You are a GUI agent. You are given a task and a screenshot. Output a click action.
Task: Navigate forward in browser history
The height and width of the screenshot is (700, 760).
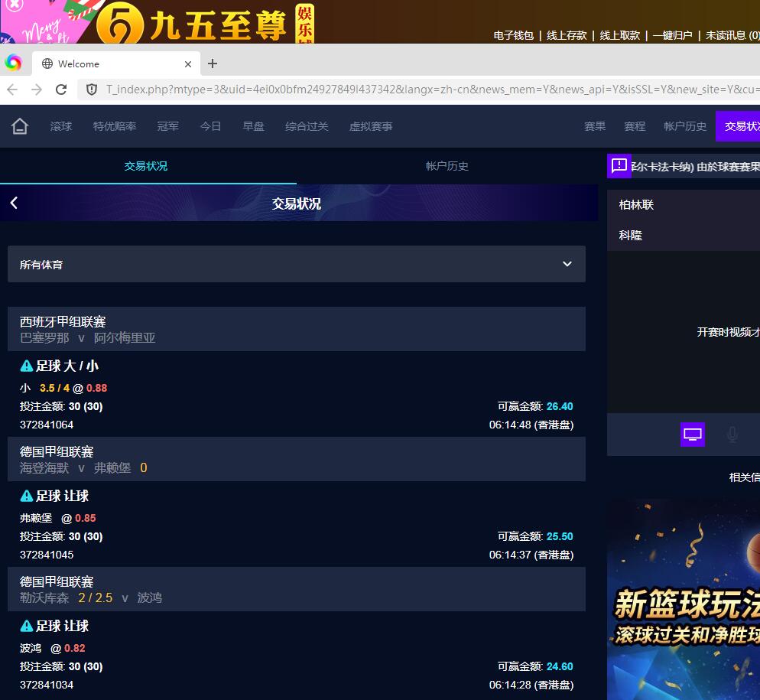point(37,90)
